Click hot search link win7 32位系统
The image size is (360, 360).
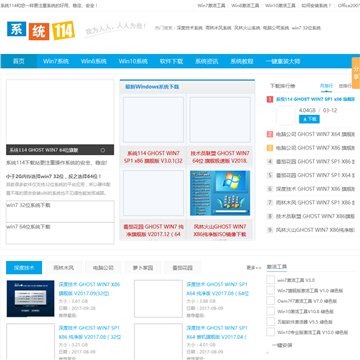[x=306, y=28]
